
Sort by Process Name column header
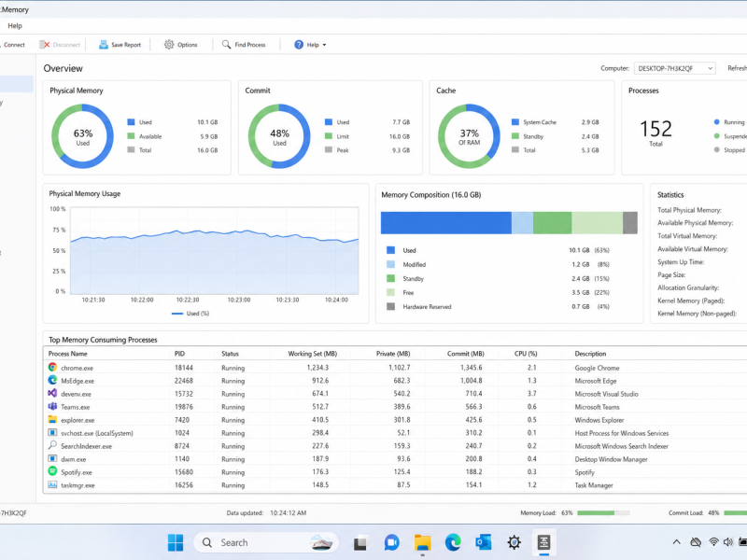[x=67, y=354]
